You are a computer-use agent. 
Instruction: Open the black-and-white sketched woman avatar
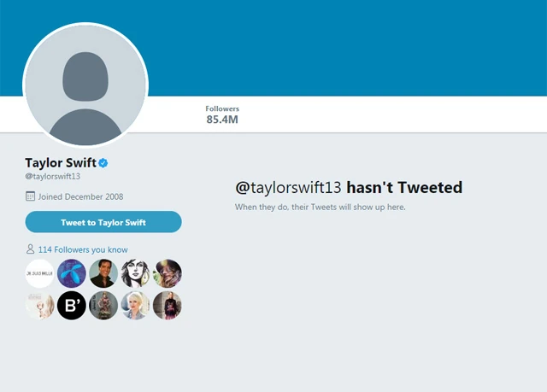pyautogui.click(x=135, y=273)
